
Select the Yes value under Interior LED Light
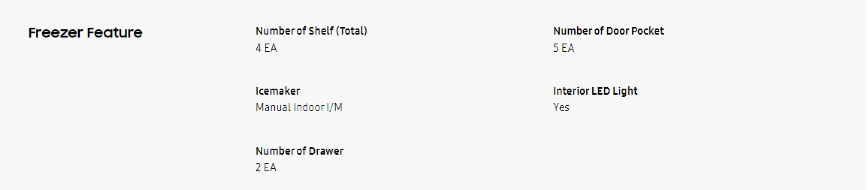pyautogui.click(x=561, y=108)
